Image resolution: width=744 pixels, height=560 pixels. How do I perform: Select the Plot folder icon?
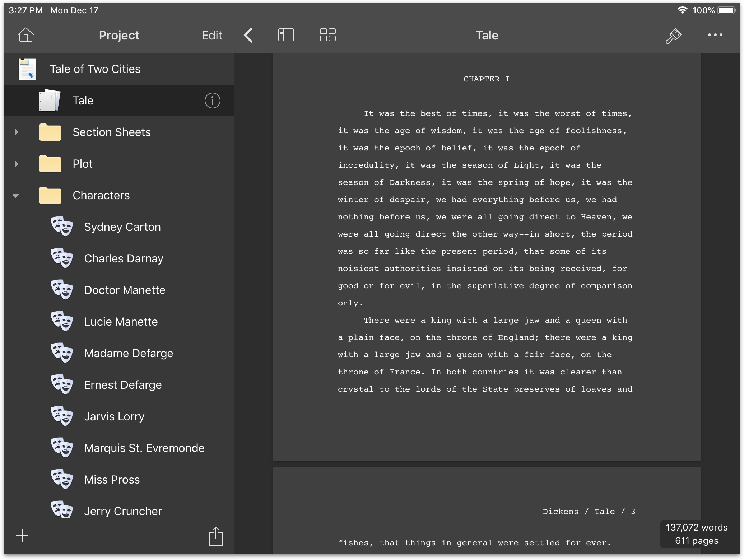50,164
